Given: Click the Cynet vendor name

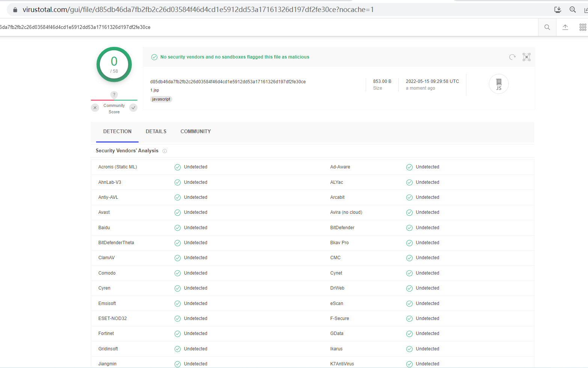Looking at the screenshot, I should point(336,273).
